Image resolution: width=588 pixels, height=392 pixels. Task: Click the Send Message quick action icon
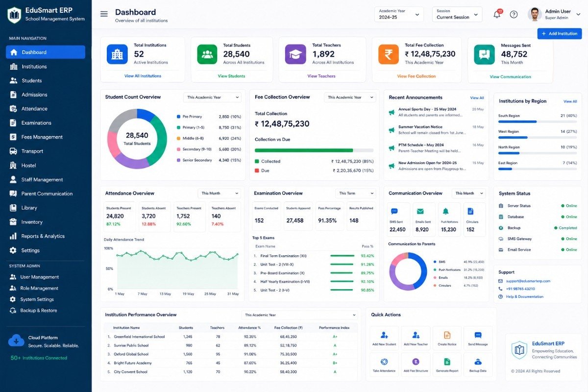(478, 335)
